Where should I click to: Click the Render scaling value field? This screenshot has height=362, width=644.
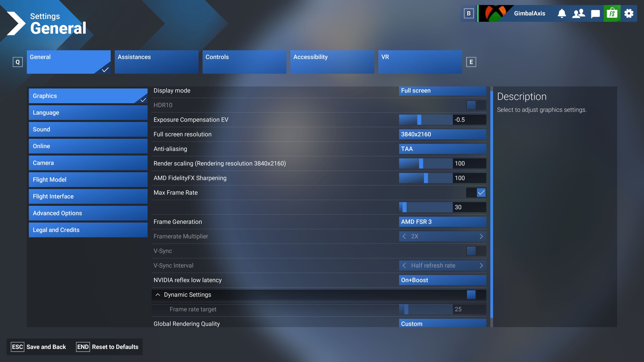[x=469, y=163]
